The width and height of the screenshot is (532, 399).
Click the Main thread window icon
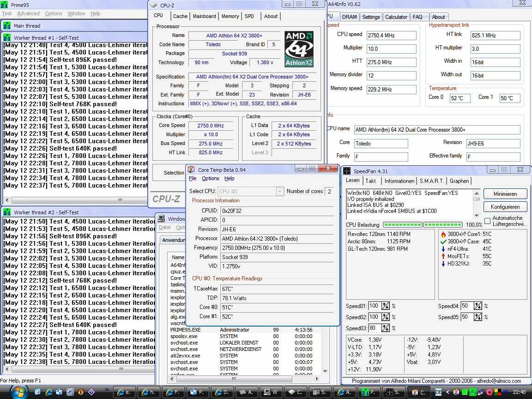coord(7,26)
